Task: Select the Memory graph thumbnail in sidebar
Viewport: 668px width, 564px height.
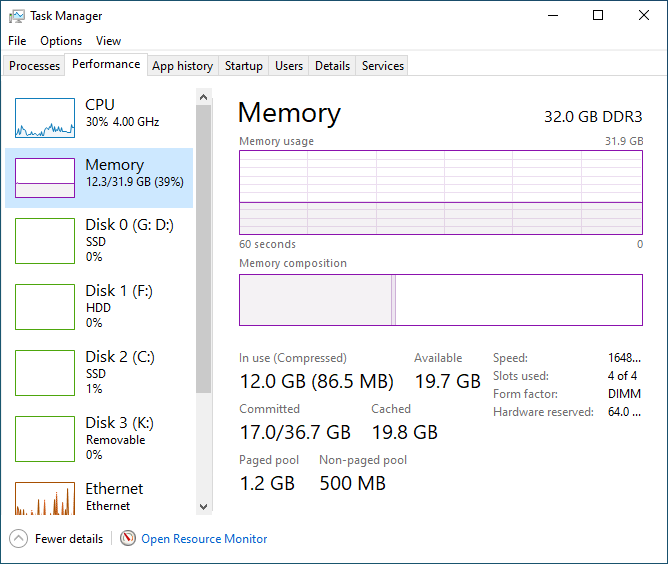Action: click(x=45, y=178)
